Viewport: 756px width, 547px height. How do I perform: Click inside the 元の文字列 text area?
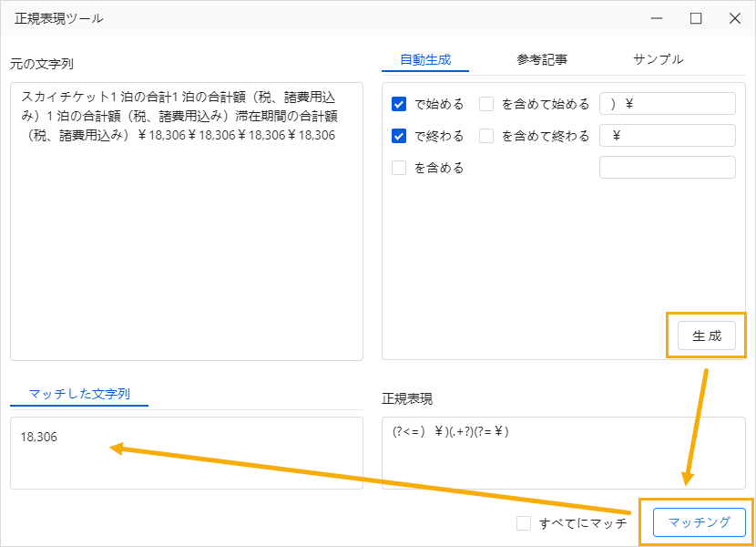tap(187, 222)
